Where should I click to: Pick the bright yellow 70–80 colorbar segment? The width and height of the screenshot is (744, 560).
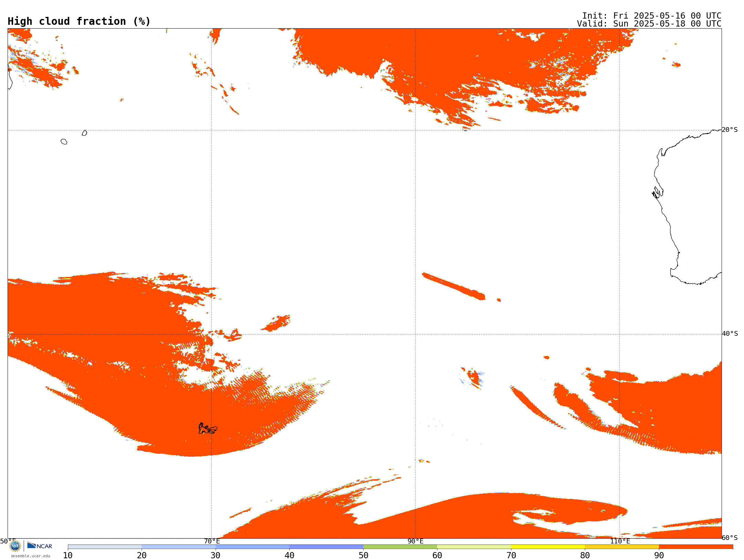click(548, 547)
